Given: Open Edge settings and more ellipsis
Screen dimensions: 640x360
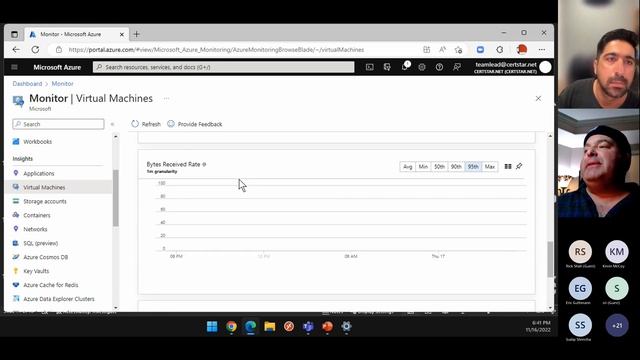Looking at the screenshot, I should pos(542,50).
